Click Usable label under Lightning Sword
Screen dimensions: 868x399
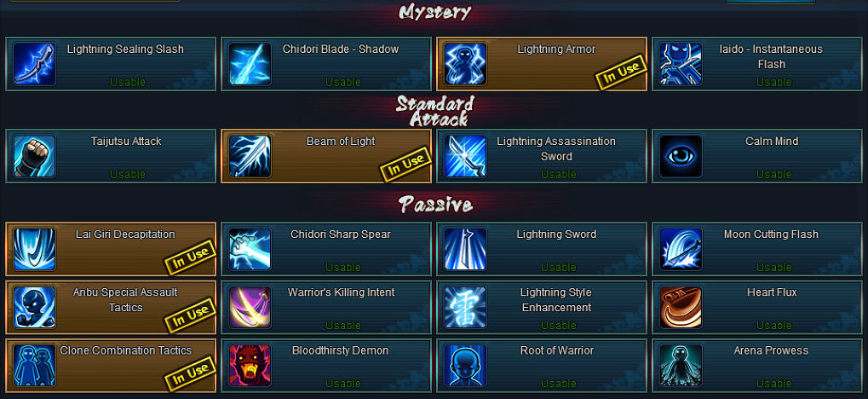point(559,267)
